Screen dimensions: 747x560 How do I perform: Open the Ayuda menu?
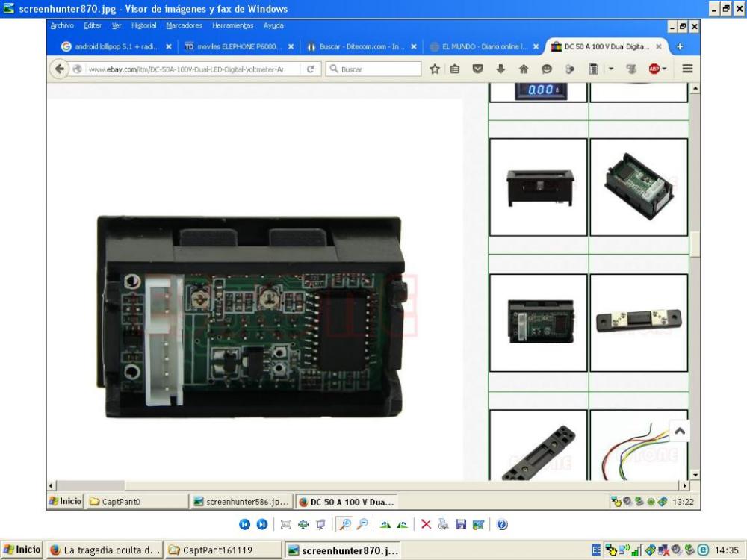click(273, 25)
